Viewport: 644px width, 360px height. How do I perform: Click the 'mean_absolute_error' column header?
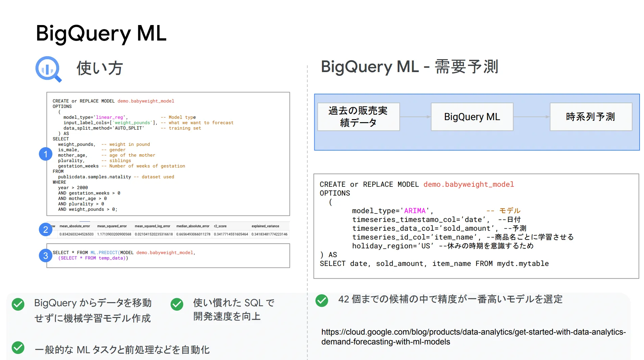point(75,226)
